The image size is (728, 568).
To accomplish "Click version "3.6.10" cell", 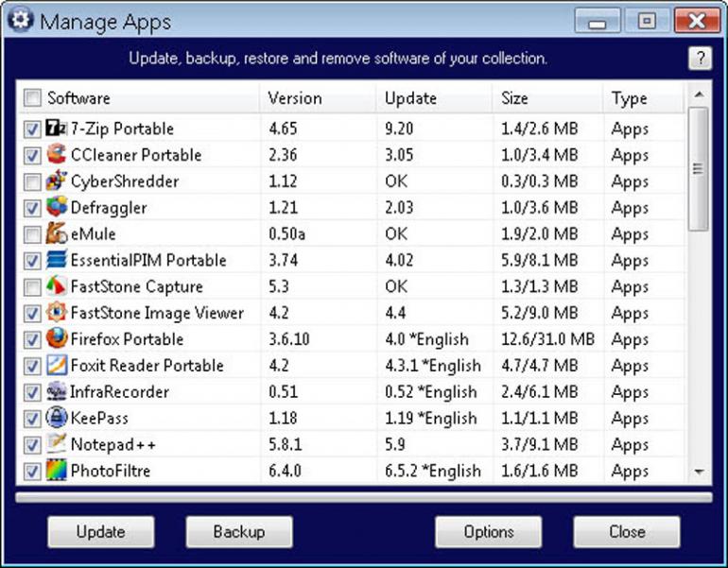I will tap(289, 339).
